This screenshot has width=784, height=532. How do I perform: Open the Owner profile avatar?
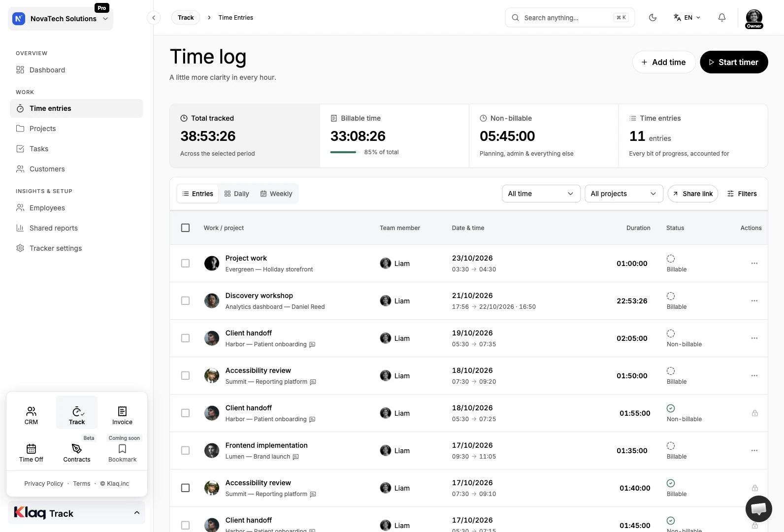[x=754, y=19]
